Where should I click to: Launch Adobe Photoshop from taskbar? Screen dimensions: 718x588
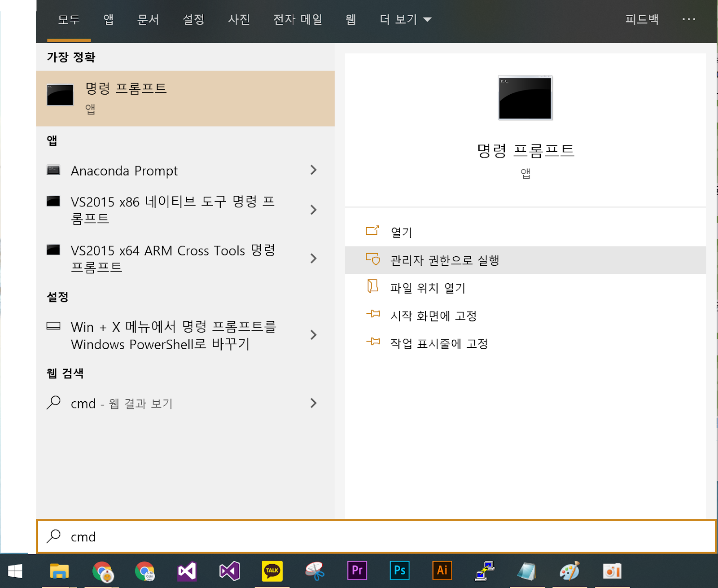pos(399,570)
